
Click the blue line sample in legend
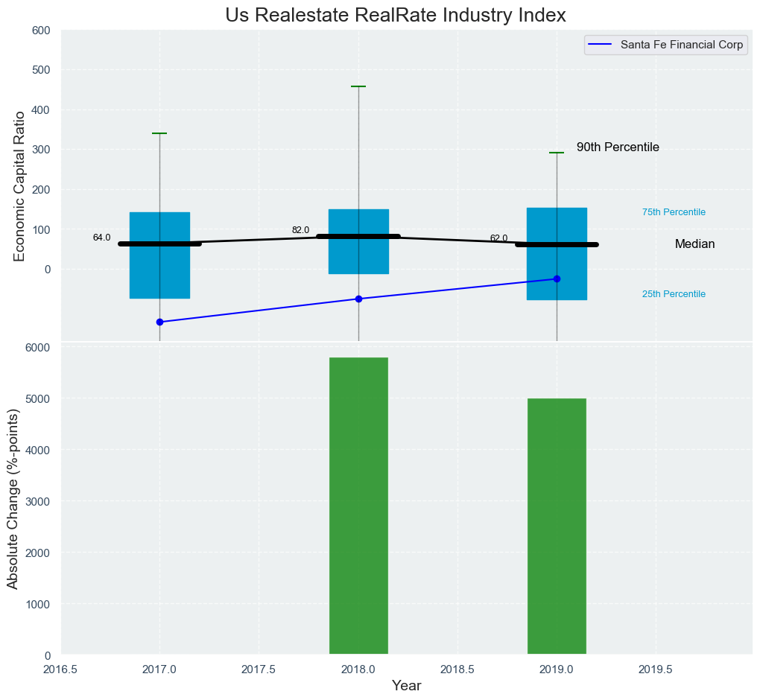(600, 45)
